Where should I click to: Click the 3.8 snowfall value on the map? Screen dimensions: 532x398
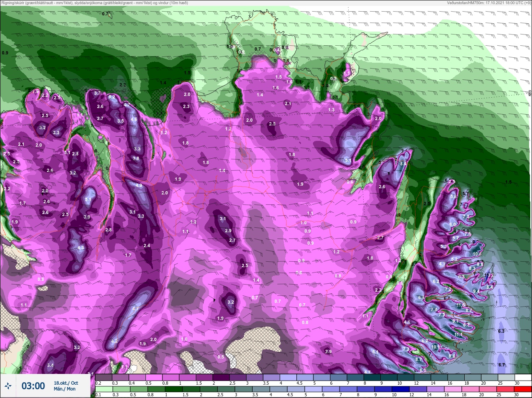pos(136,158)
